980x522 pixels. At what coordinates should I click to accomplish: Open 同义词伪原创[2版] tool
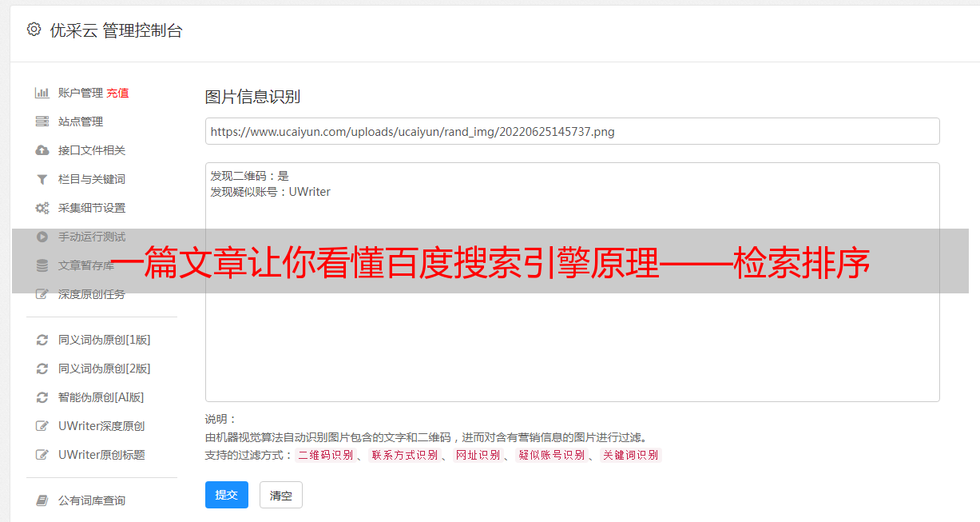coord(105,369)
